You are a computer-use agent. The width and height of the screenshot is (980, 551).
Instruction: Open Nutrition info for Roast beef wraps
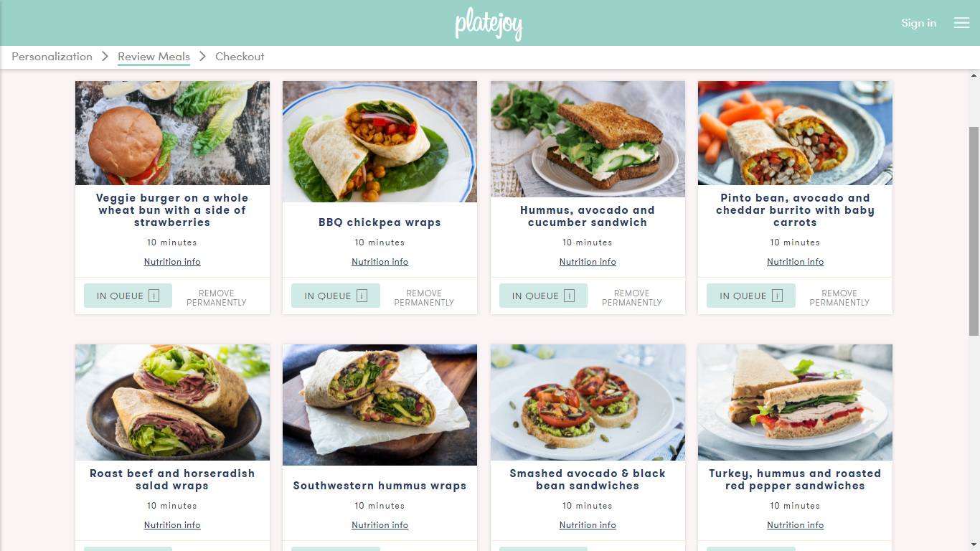pyautogui.click(x=172, y=525)
